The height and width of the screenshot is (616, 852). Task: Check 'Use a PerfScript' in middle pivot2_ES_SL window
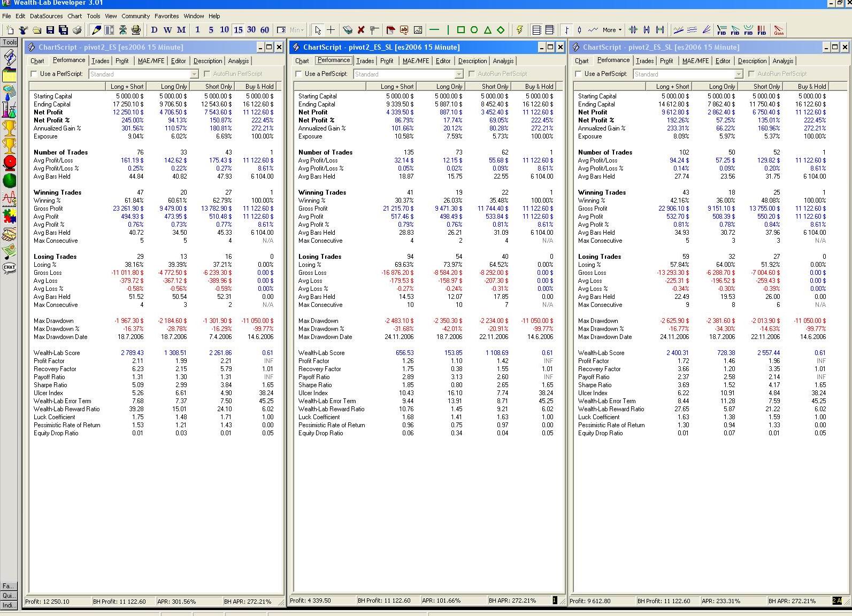tap(299, 74)
